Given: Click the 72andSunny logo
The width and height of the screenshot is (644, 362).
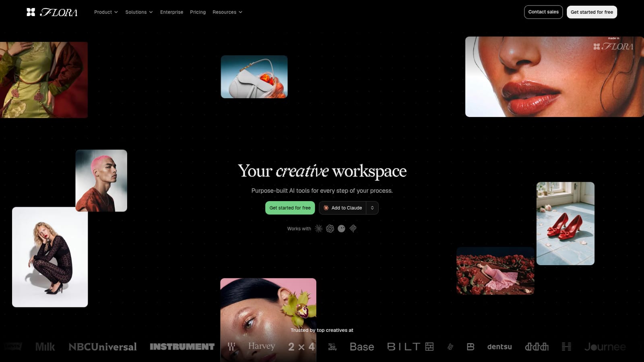Looking at the screenshot, I should [x=332, y=347].
